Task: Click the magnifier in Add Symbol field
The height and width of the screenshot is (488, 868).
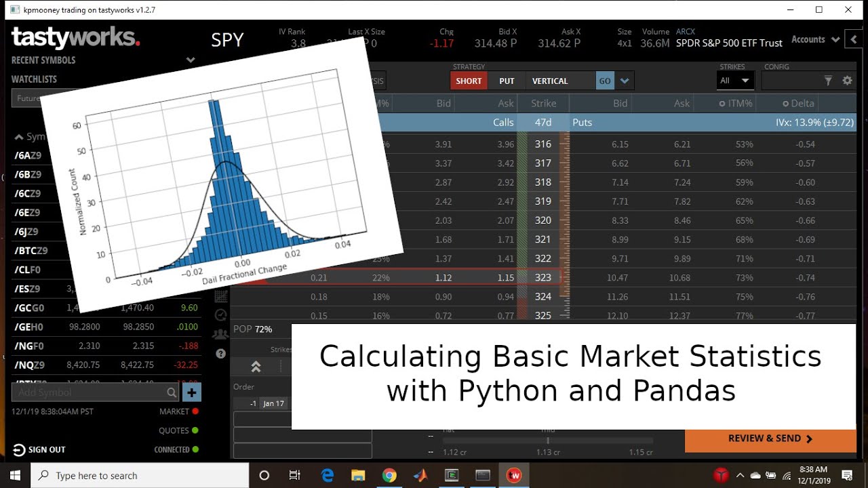Action: (x=172, y=392)
